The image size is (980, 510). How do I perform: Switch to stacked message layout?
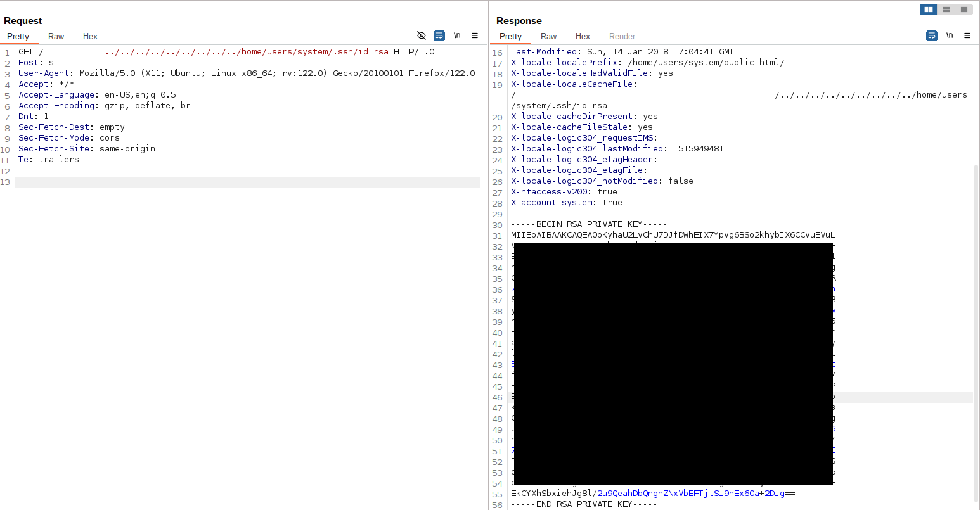(946, 9)
